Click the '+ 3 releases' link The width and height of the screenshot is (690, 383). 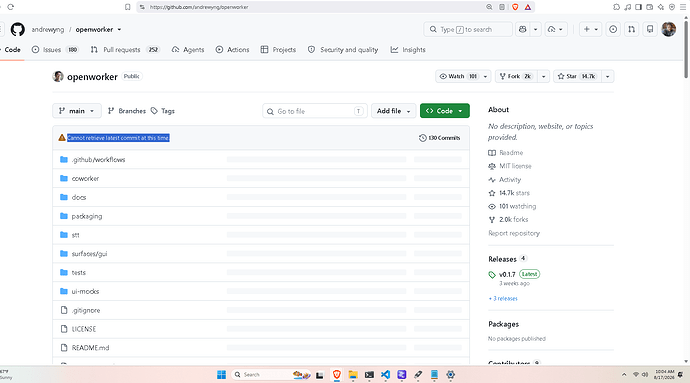coord(503,298)
